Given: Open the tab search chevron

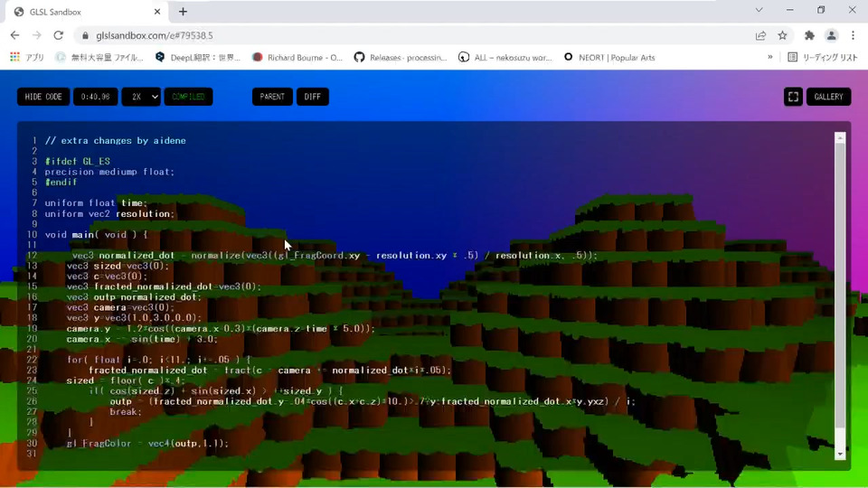Looking at the screenshot, I should 759,10.
